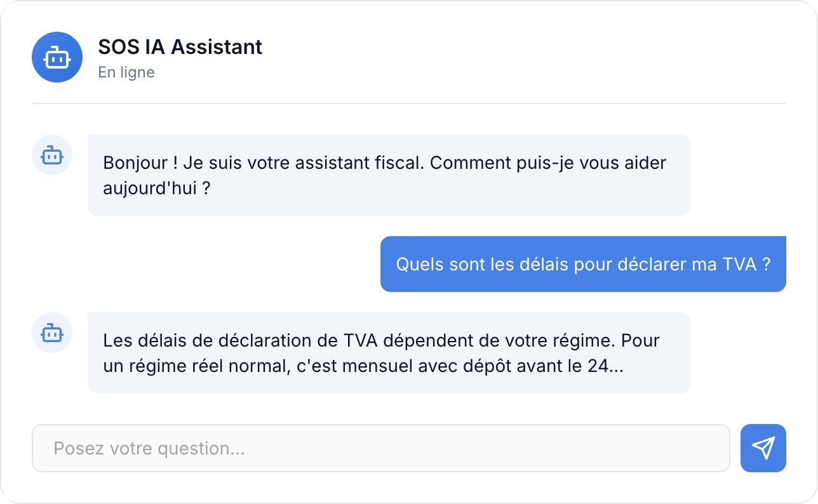Click the 'En ligne' status indicator
Image resolution: width=818 pixels, height=504 pixels.
pos(126,72)
